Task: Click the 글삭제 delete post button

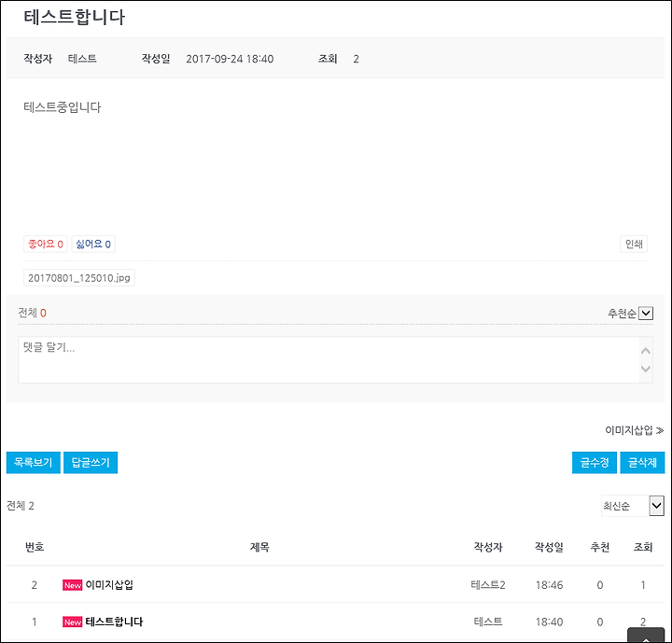Action: point(642,463)
